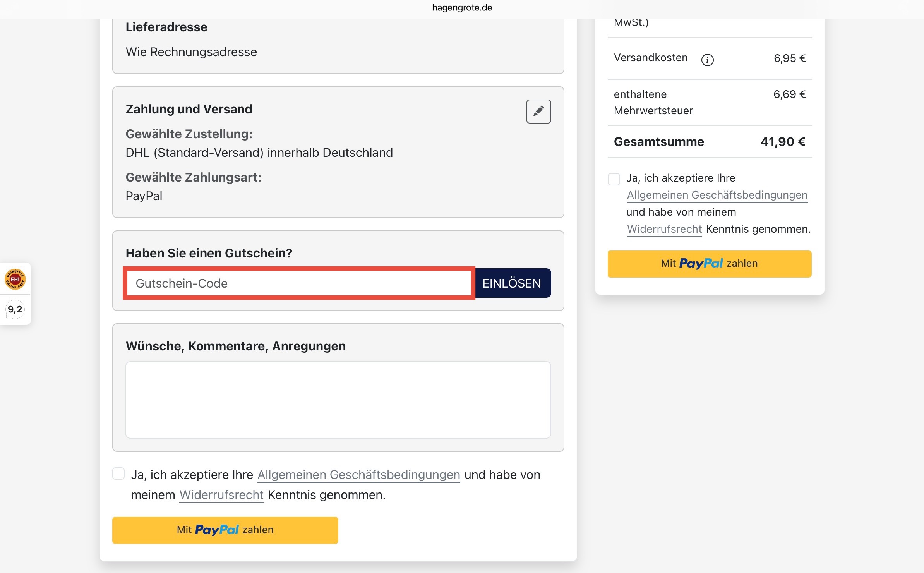
Task: Click the hagengrote.de address bar
Action: (462, 8)
